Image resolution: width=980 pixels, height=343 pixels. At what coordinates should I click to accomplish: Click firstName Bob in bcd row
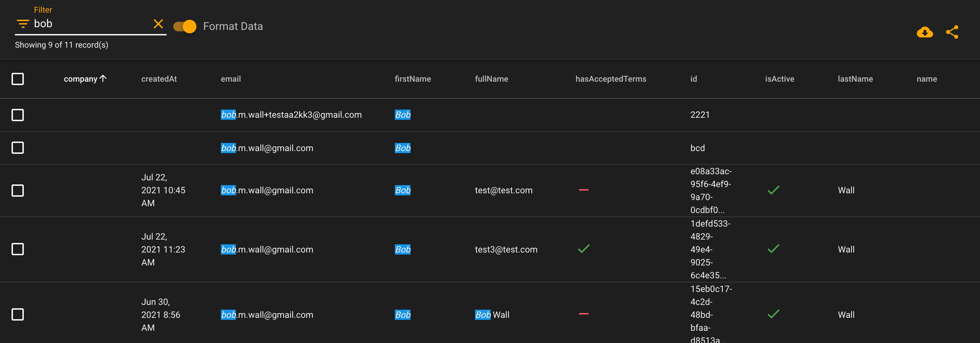[402, 148]
